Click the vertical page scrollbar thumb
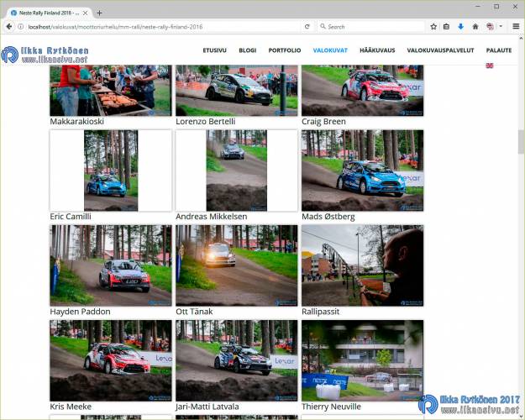The image size is (525, 420). pyautogui.click(x=521, y=141)
